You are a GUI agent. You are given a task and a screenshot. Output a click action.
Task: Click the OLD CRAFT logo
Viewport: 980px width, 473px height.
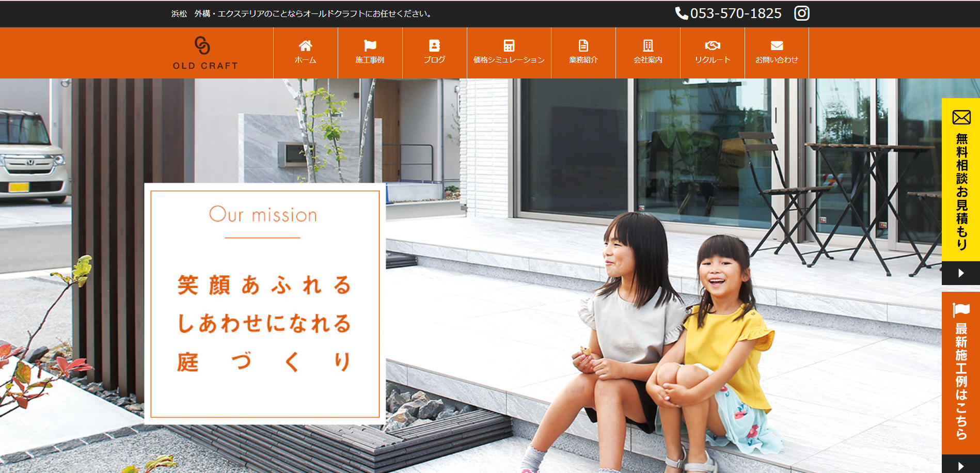(x=205, y=53)
